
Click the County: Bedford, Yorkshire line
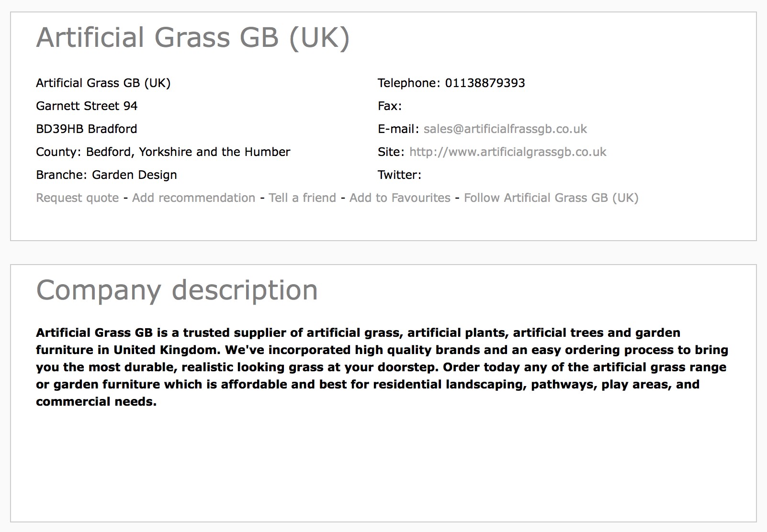[163, 152]
